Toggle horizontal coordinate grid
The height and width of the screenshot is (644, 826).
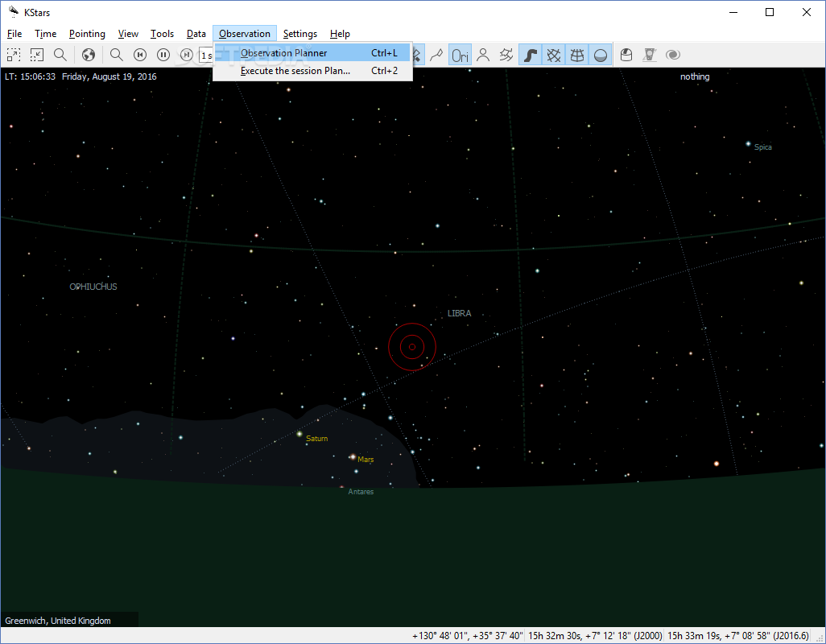click(576, 55)
